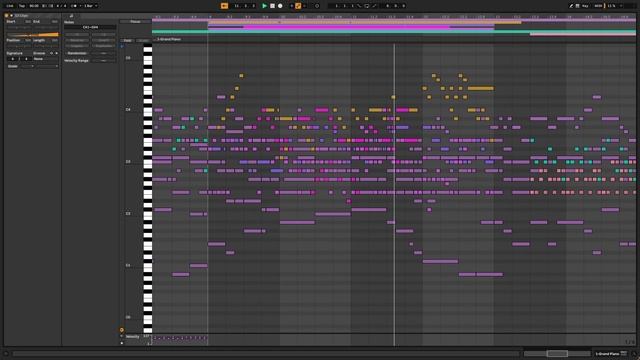Adjust the Randomize amount slider
The width and height of the screenshot is (640, 360).
pos(103,53)
